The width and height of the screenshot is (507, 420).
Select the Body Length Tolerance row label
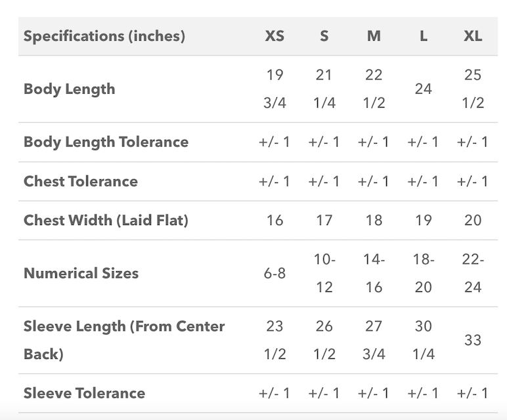[106, 142]
